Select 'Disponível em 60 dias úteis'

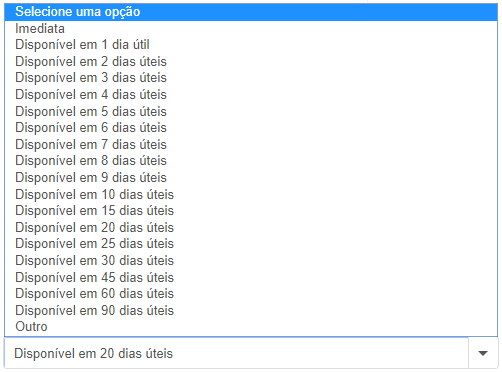pos(251,294)
